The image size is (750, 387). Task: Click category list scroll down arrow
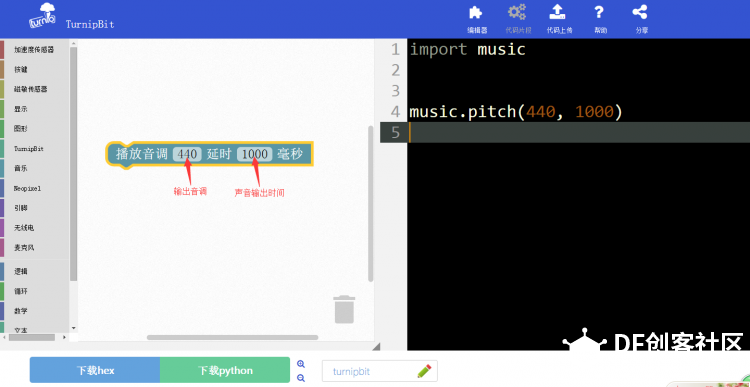pyautogui.click(x=73, y=329)
